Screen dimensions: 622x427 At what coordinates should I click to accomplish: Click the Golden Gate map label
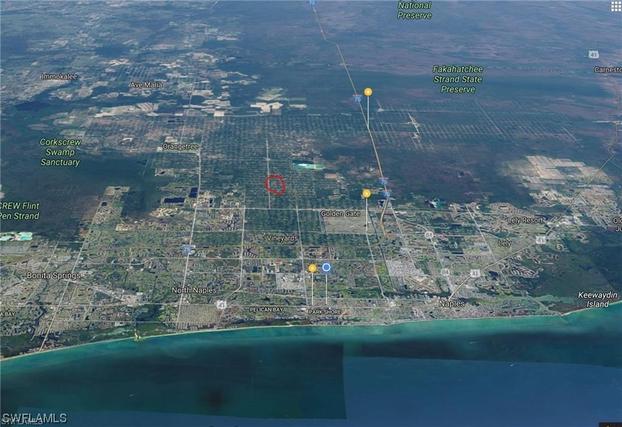click(x=340, y=214)
